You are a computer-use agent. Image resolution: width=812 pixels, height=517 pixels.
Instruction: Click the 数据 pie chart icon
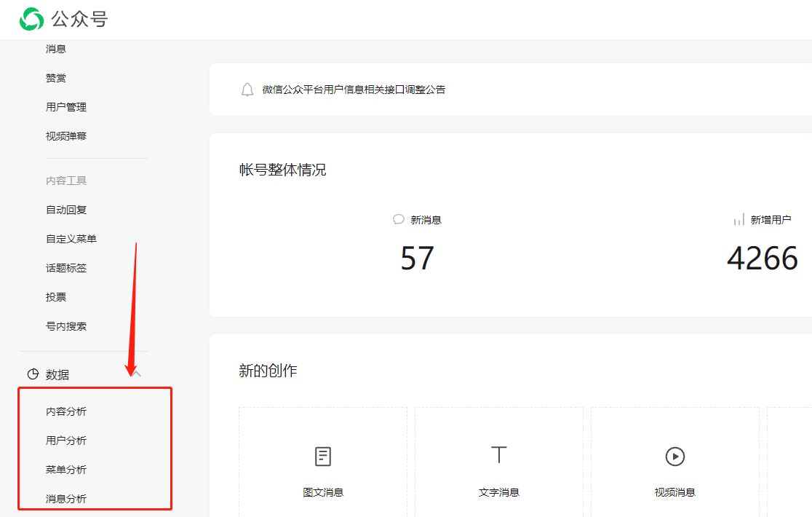click(x=33, y=374)
